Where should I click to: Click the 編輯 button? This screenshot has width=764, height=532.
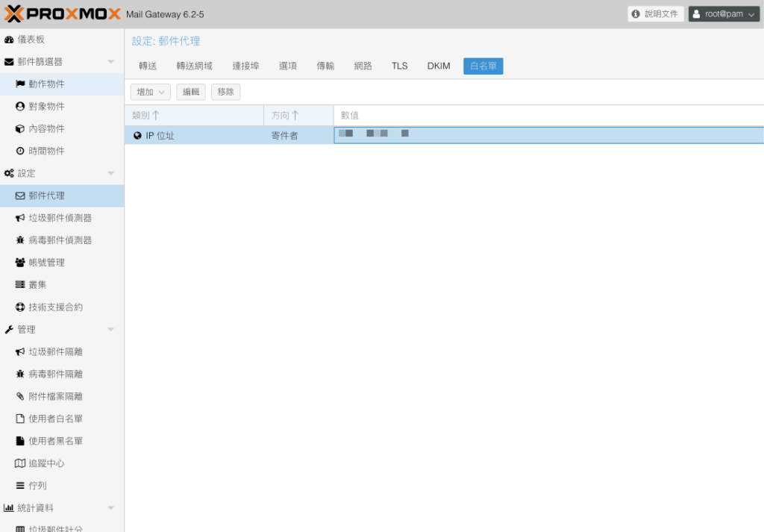click(x=191, y=92)
